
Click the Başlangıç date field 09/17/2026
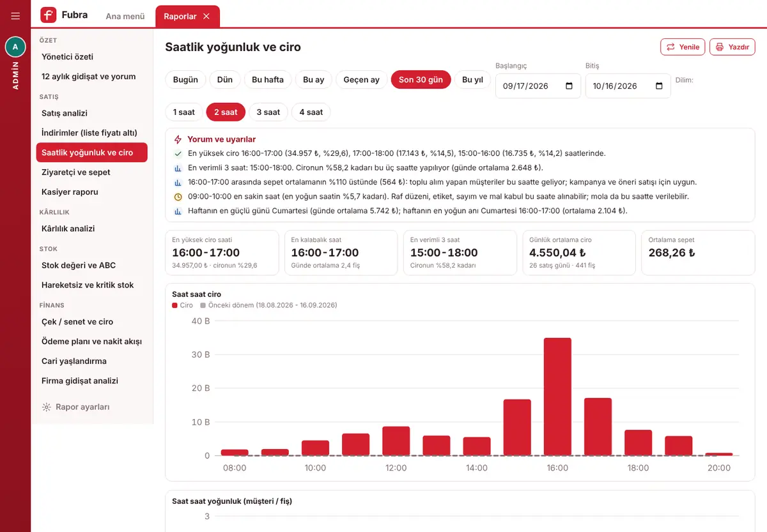coord(538,86)
